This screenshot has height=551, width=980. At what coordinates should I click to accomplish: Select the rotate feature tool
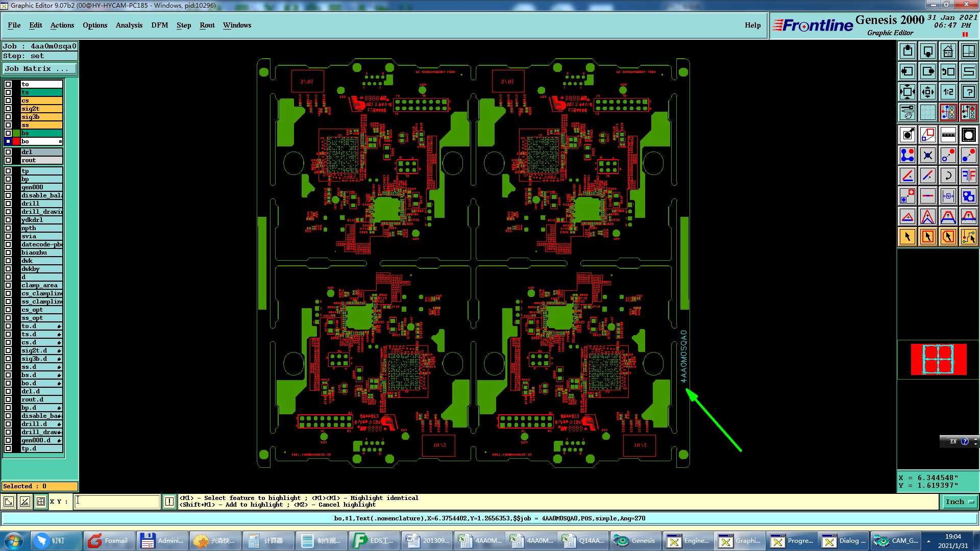948,176
